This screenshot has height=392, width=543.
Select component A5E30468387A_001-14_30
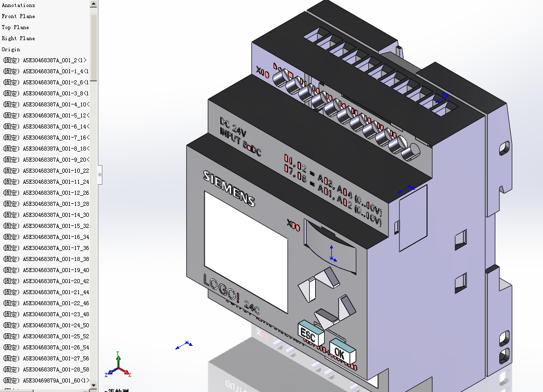(x=46, y=215)
